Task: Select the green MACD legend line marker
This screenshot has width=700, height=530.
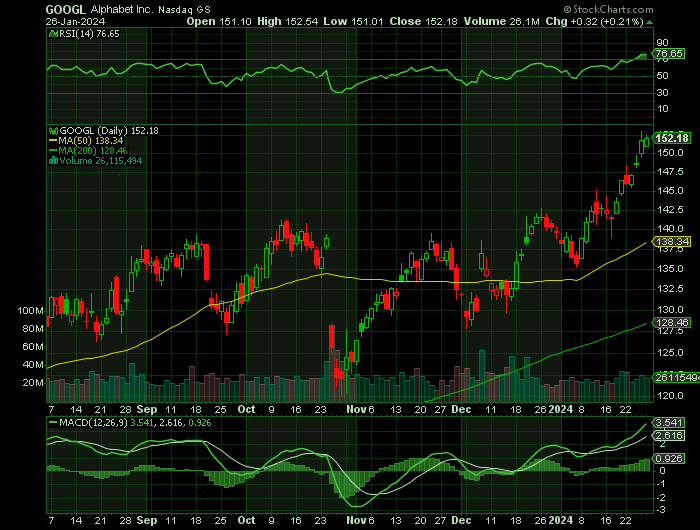Action: pyautogui.click(x=53, y=422)
